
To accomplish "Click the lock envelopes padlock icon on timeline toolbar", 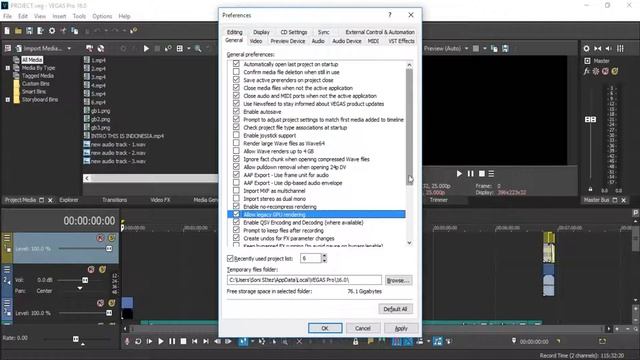I will point(356,341).
